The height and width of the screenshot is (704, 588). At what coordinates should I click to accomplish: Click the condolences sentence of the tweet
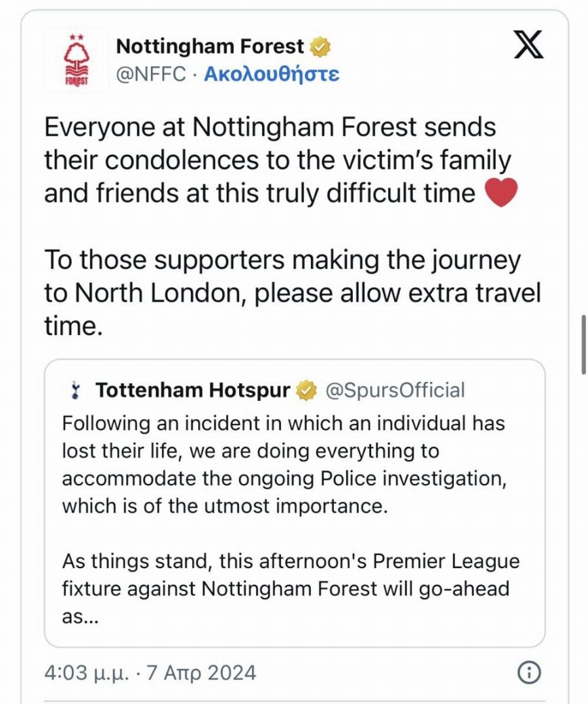[x=274, y=160]
